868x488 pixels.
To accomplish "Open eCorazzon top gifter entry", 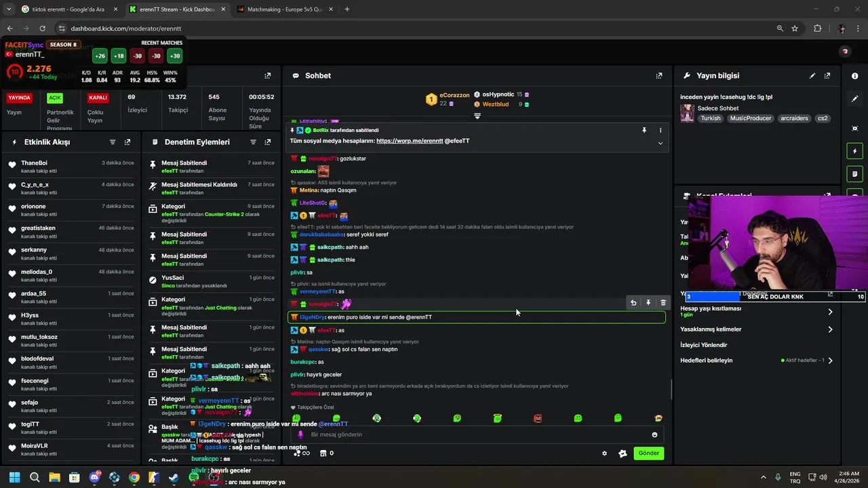I will 448,100.
